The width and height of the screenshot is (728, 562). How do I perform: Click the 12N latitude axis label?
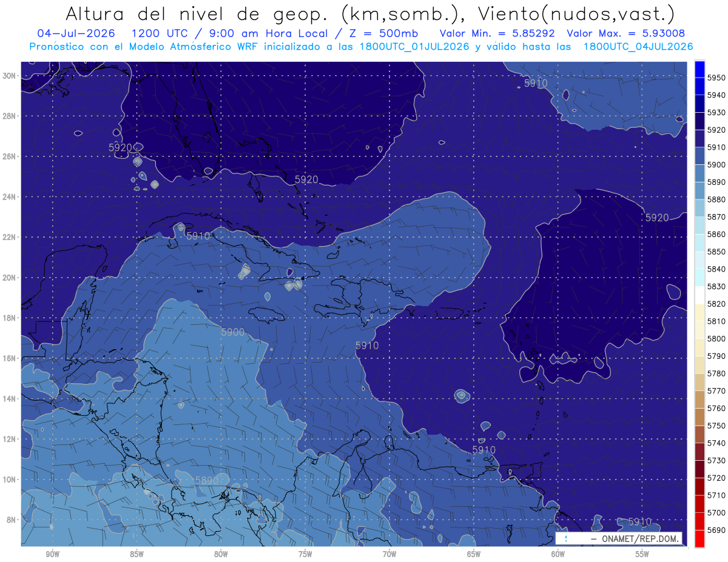pyautogui.click(x=9, y=439)
